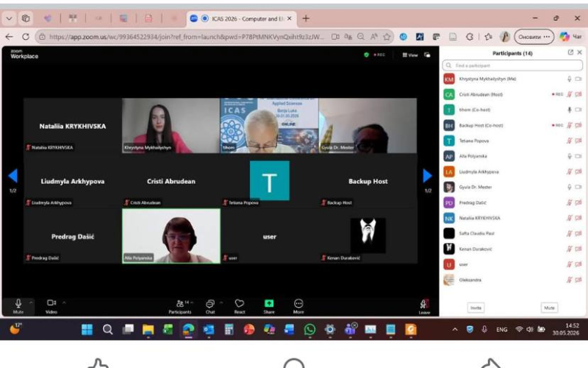Go back in browser

point(10,37)
